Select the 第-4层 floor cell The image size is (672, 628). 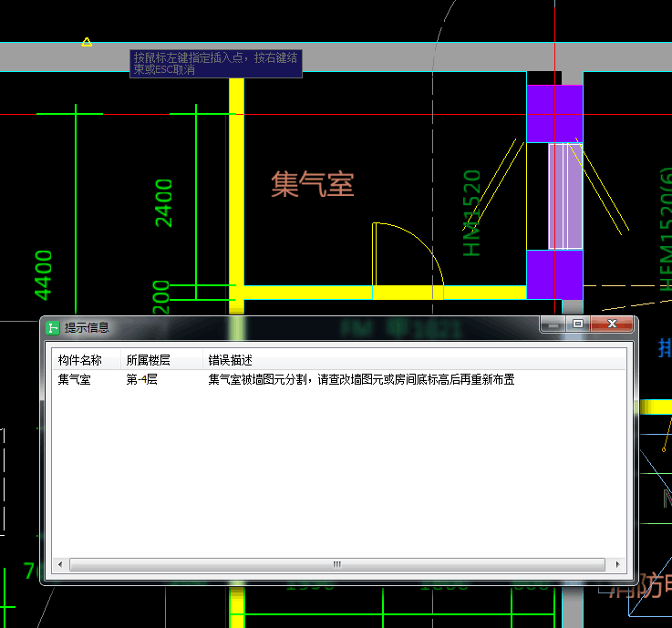tap(141, 379)
